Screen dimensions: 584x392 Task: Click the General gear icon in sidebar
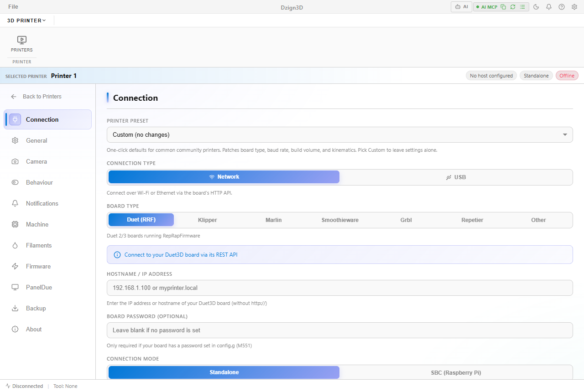coord(15,140)
